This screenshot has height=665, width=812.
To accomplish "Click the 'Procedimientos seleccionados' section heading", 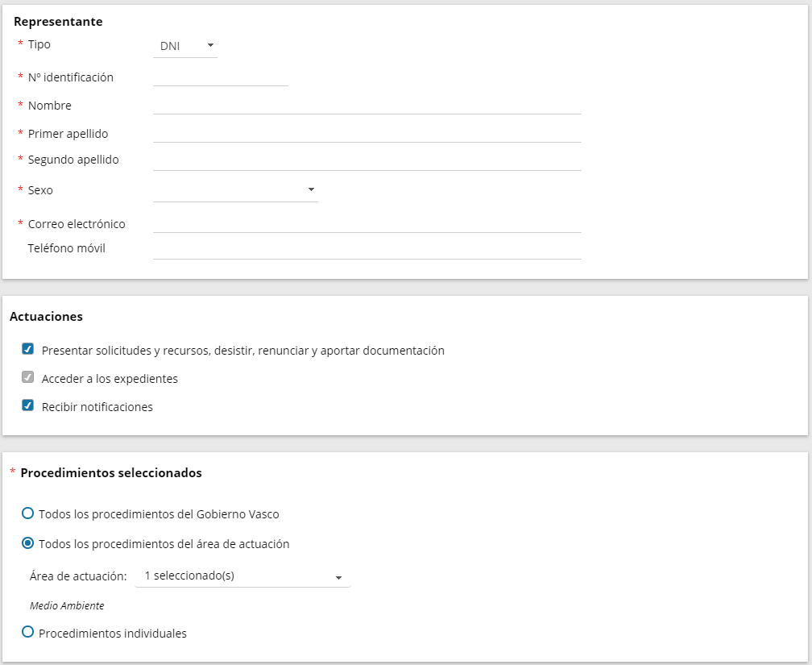I will pos(110,473).
